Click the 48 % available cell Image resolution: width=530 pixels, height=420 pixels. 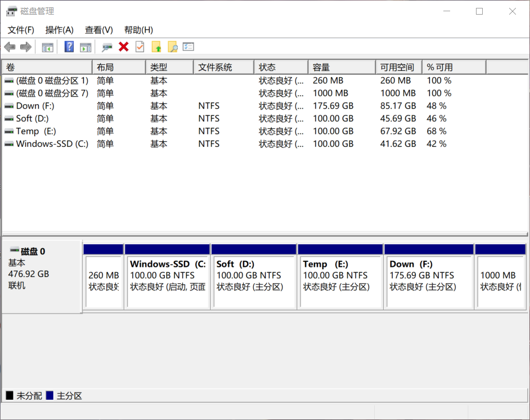tap(437, 106)
